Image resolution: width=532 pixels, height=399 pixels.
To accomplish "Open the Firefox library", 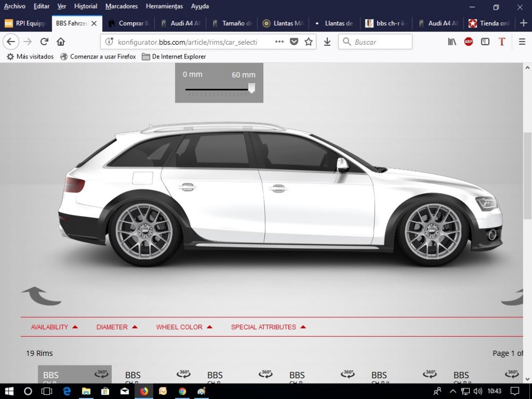I will [x=452, y=41].
